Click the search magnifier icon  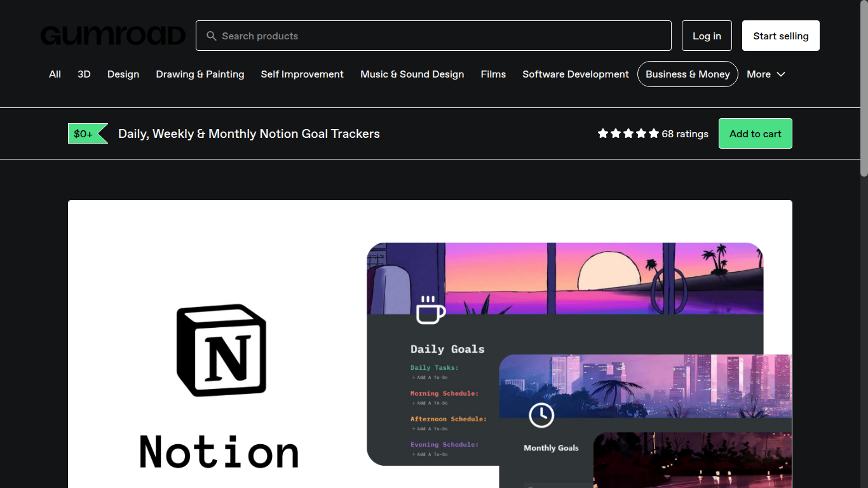point(212,36)
